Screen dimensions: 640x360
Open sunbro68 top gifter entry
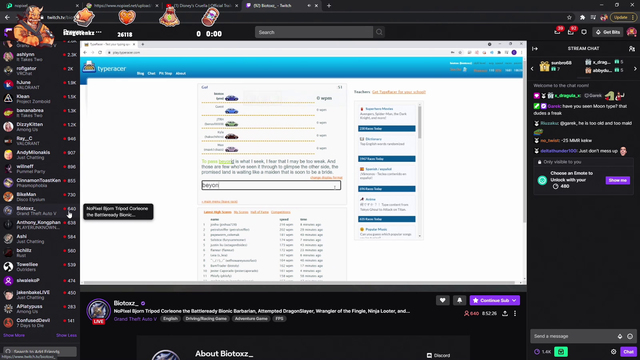[x=557, y=66]
